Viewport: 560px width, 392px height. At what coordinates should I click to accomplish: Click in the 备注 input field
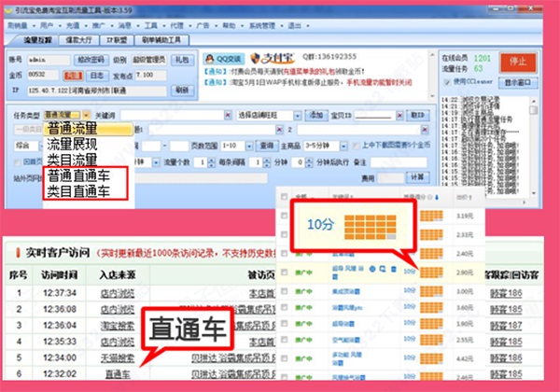point(399,162)
